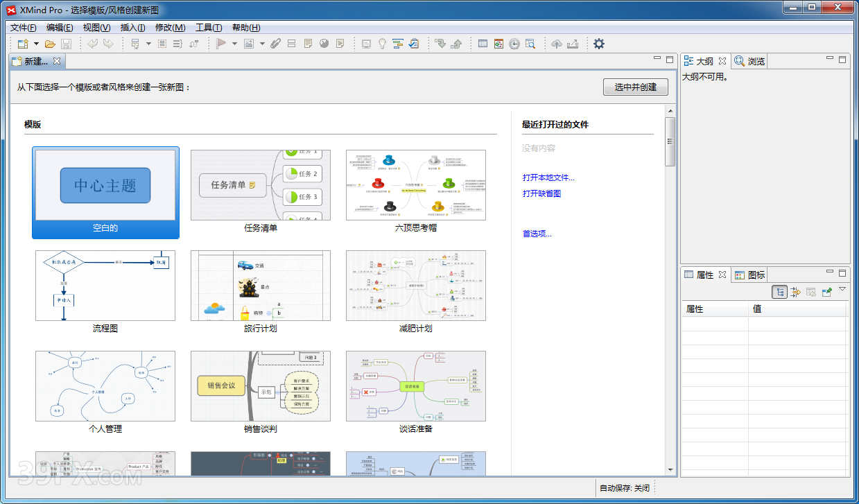Open the 视图(V) menu
The height and width of the screenshot is (504, 859).
96,28
